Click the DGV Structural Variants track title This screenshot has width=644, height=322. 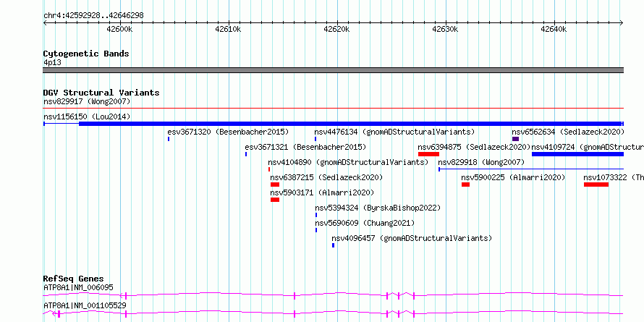(x=101, y=93)
